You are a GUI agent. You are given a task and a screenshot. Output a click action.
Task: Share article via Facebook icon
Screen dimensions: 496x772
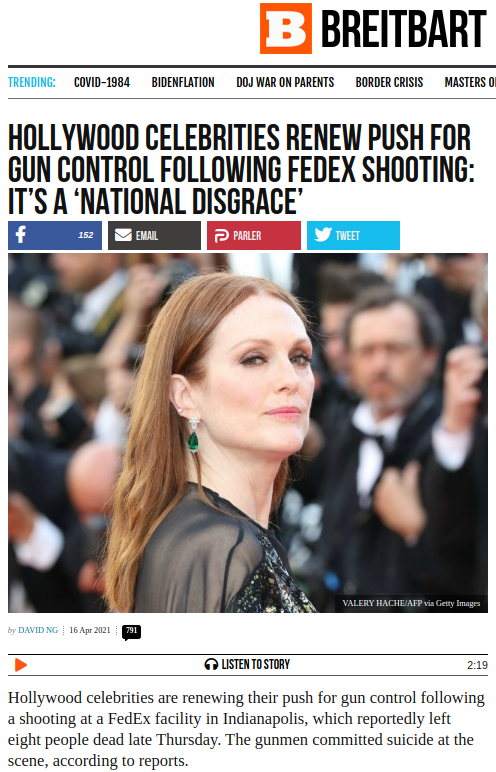click(x=21, y=235)
